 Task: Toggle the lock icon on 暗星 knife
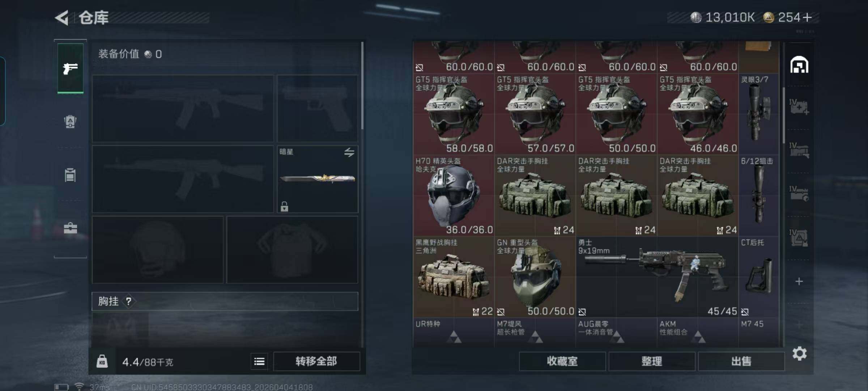pyautogui.click(x=284, y=206)
